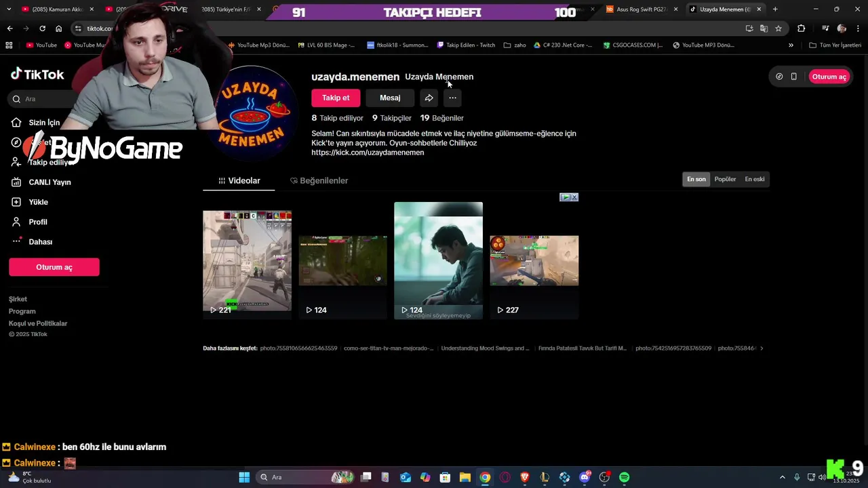Click the install app icon in the address bar
This screenshot has width=868, height=488.
coord(749,28)
